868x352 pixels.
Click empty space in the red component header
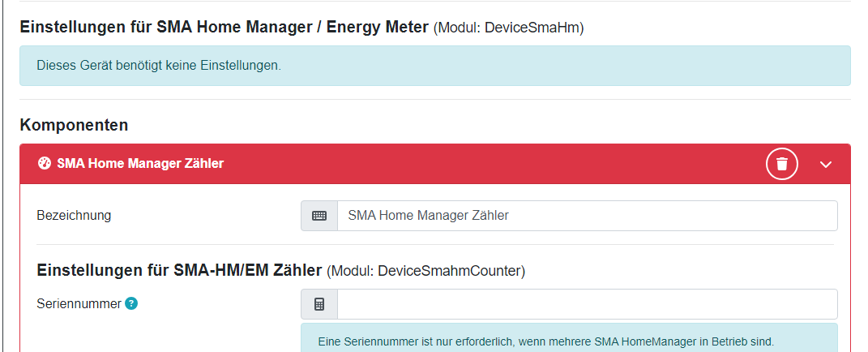(x=486, y=163)
